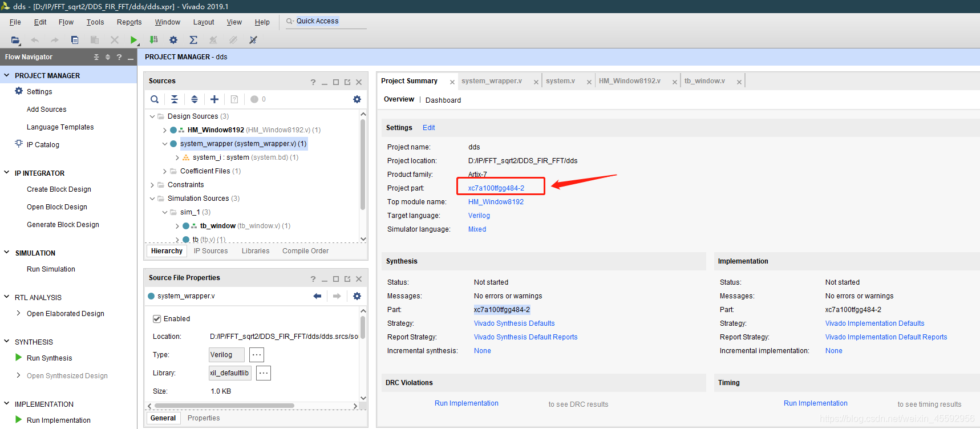Click the Program device toolbar icon
The width and height of the screenshot is (980, 429).
(153, 40)
